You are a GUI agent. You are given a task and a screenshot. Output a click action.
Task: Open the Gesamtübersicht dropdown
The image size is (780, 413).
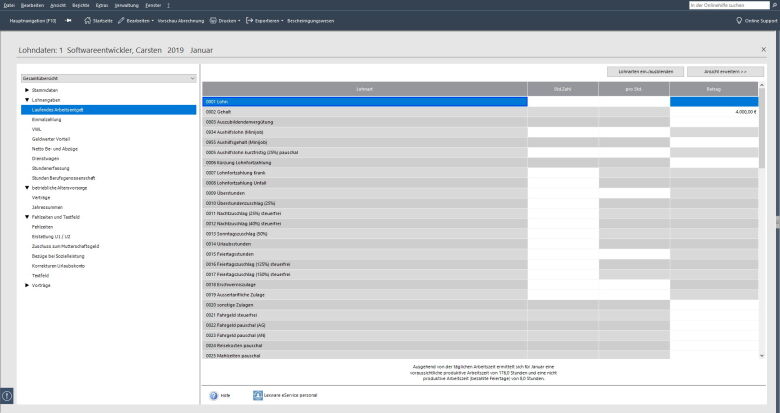[108, 77]
